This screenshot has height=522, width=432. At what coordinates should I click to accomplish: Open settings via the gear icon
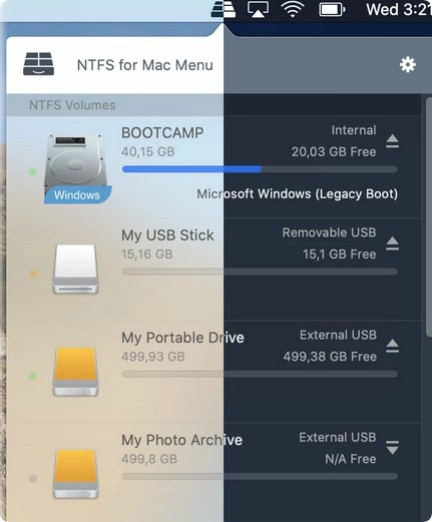click(x=408, y=64)
